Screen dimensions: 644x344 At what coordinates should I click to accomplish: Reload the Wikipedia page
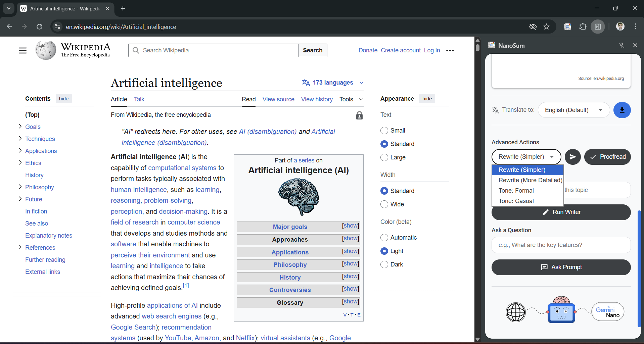tap(39, 27)
